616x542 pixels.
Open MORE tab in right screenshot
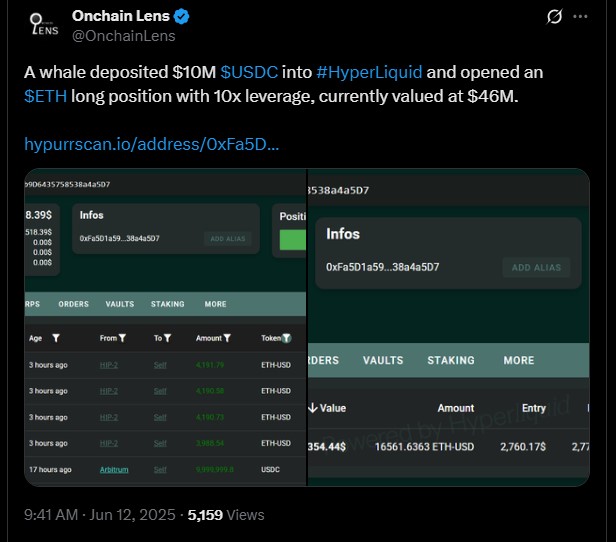point(519,360)
